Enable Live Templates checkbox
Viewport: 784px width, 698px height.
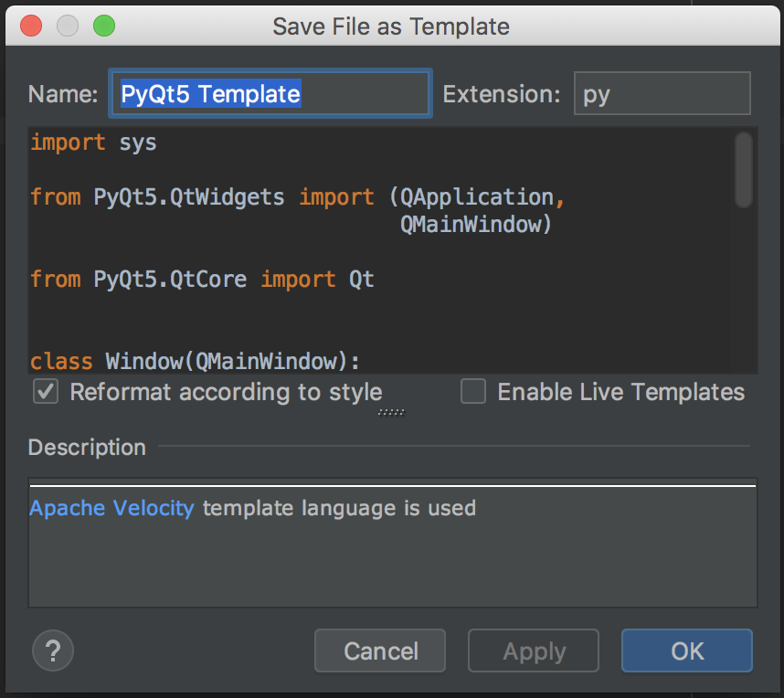[473, 391]
